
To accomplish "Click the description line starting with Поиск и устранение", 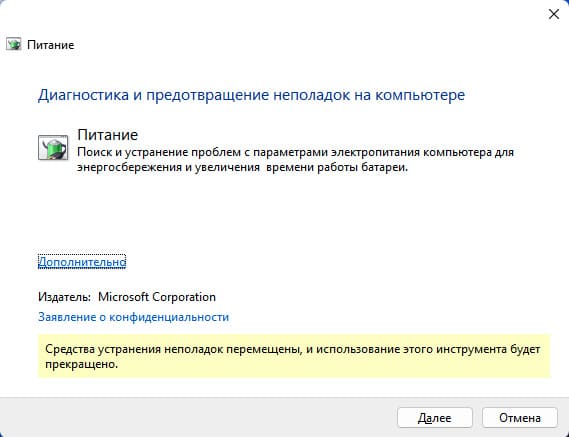I will (295, 152).
